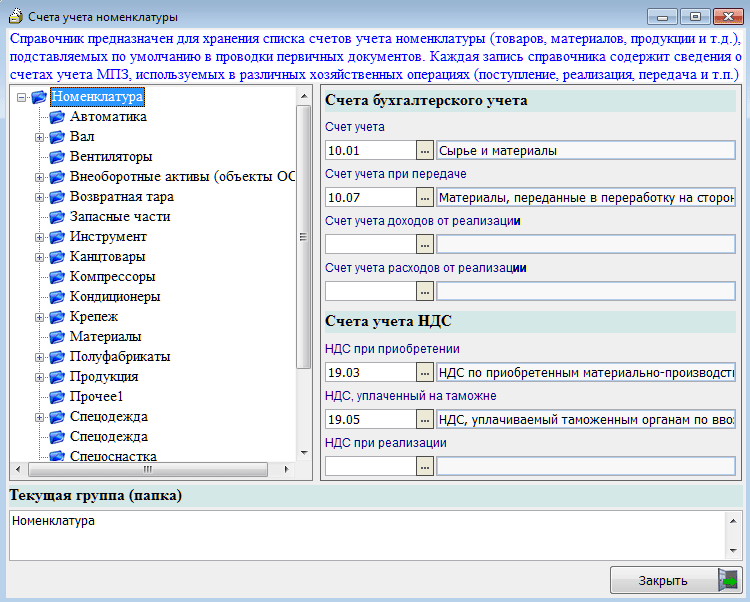The height and width of the screenshot is (602, 750).
Task: Click the Текущая группа box down arrow
Action: click(733, 551)
